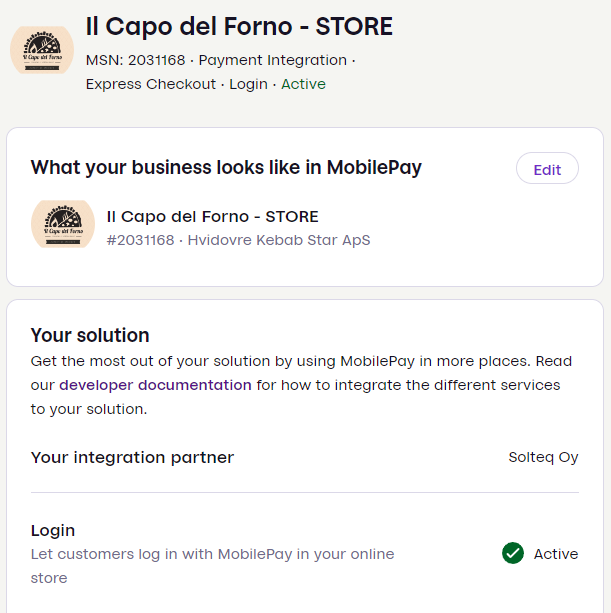Click the store logo in the page header
This screenshot has width=611, height=613.
[42, 50]
